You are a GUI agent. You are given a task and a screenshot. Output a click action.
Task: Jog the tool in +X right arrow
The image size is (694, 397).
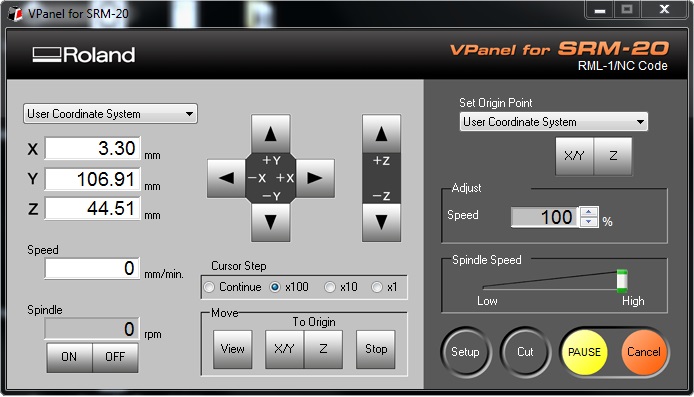pyautogui.click(x=315, y=178)
